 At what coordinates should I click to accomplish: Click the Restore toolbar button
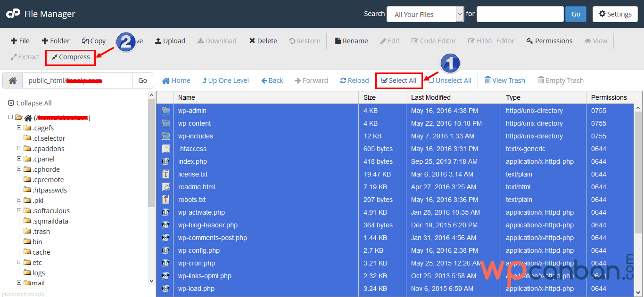click(305, 41)
